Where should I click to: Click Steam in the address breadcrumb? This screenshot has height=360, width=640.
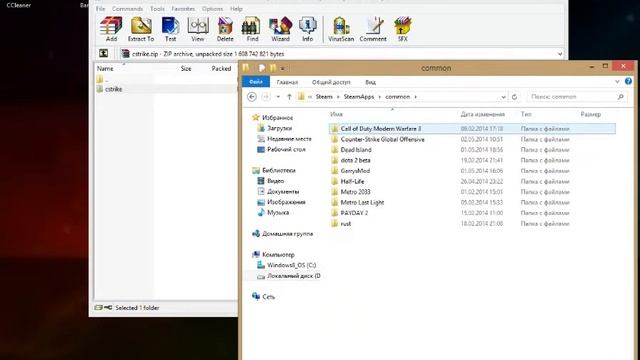tap(324, 97)
